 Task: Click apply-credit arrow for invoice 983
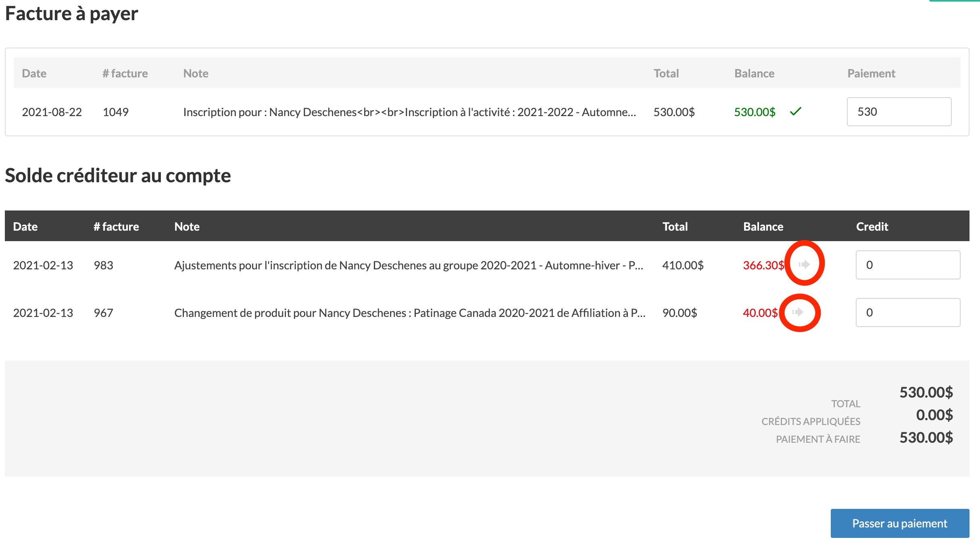(805, 265)
